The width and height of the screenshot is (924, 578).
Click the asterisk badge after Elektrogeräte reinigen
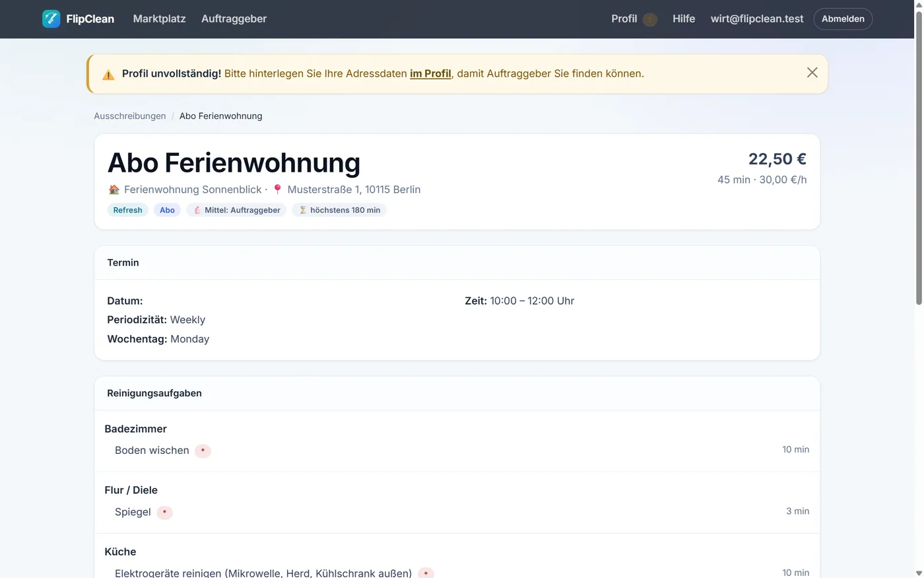pyautogui.click(x=426, y=573)
